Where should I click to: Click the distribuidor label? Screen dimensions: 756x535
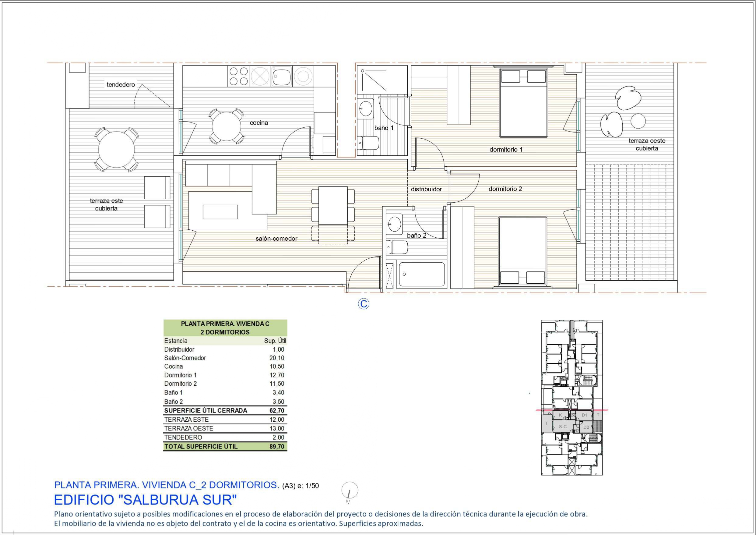point(426,190)
